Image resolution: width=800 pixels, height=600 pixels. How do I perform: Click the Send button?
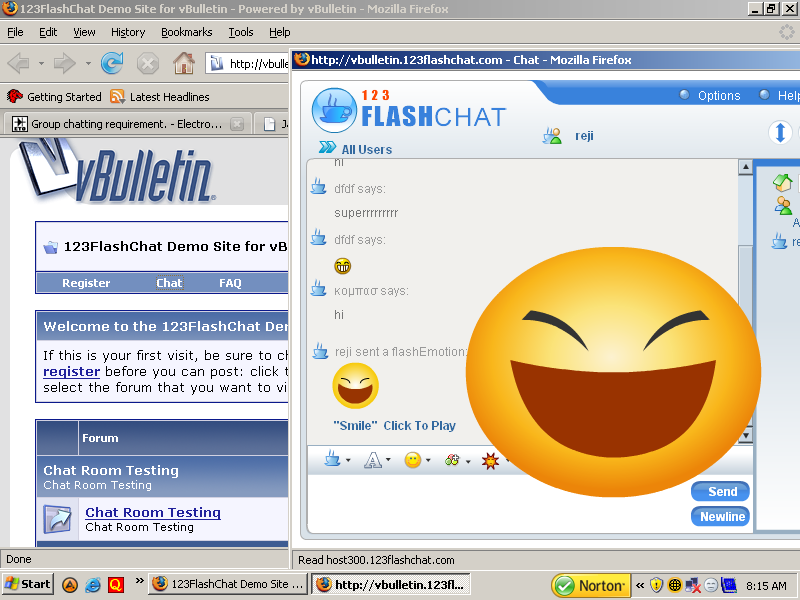coord(720,491)
